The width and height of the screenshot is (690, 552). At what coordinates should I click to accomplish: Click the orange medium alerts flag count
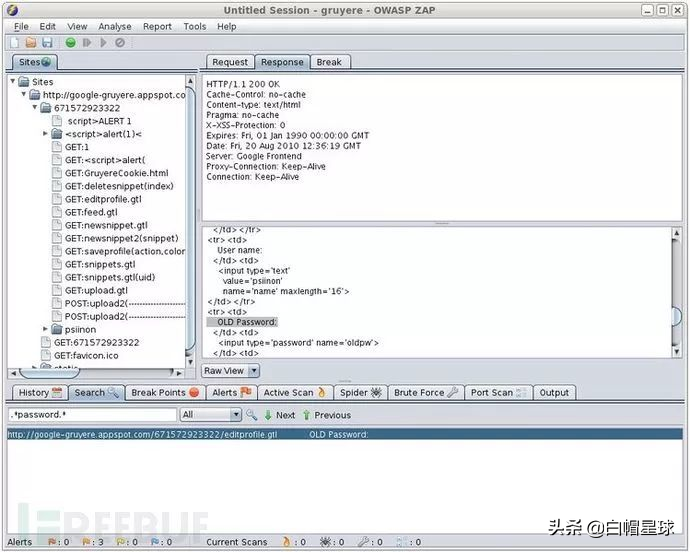[x=93, y=542]
